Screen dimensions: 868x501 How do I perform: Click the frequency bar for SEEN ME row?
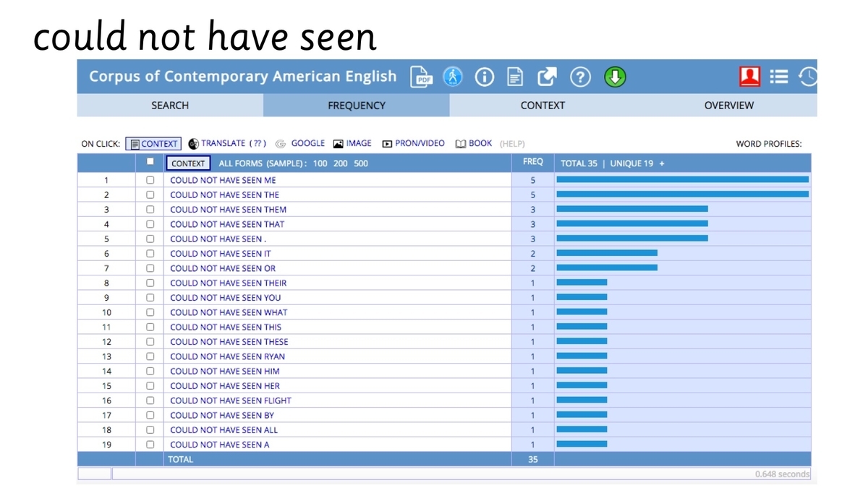[682, 180]
